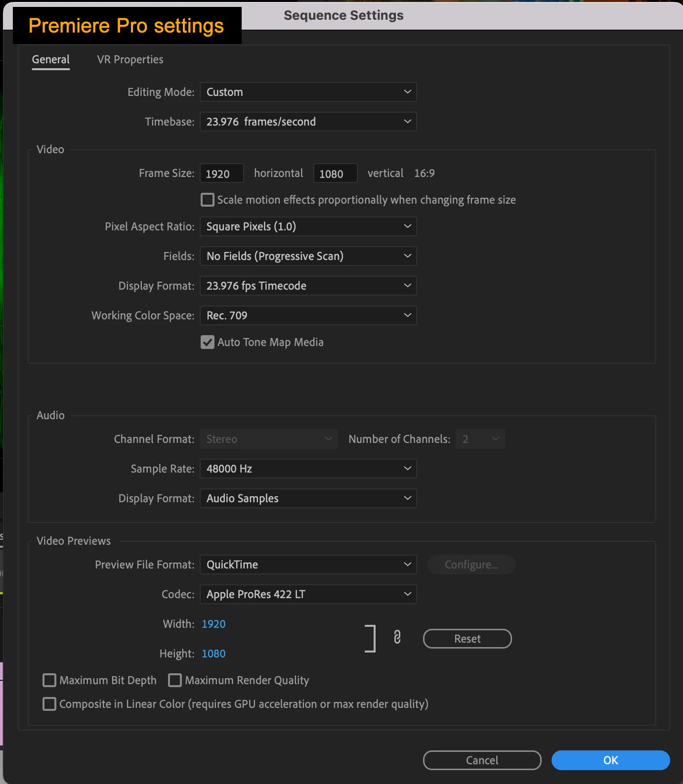The image size is (683, 784).
Task: Click the 16:9 aspect ratio text
Action: [x=425, y=174]
